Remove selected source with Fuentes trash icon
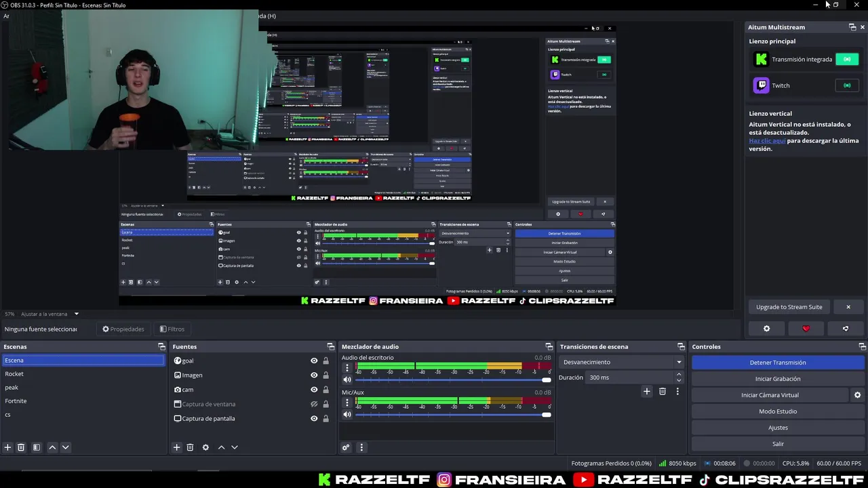The image size is (868, 488). click(190, 447)
